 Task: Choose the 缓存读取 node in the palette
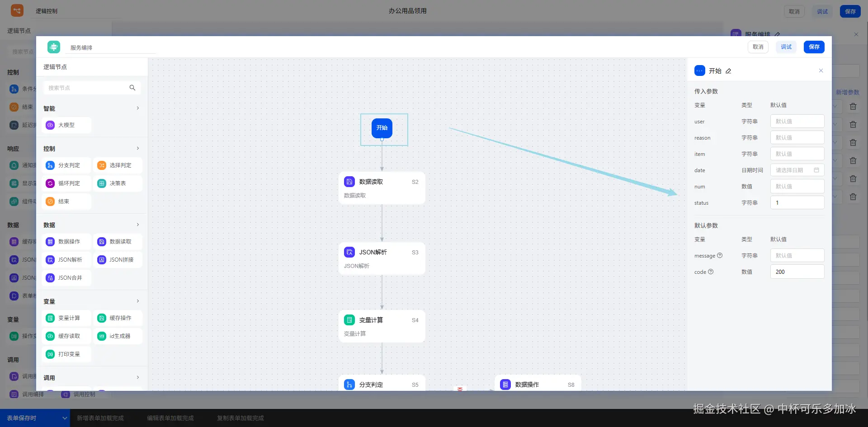(67, 336)
